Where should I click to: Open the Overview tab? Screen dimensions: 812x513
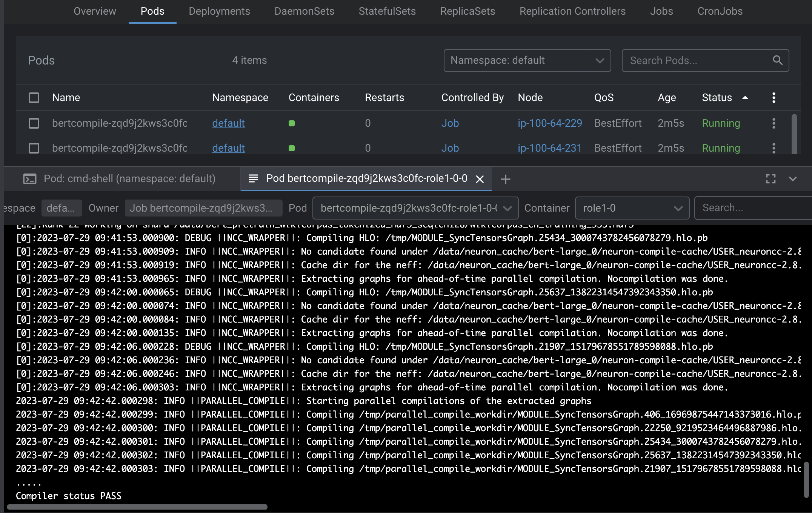(x=95, y=11)
